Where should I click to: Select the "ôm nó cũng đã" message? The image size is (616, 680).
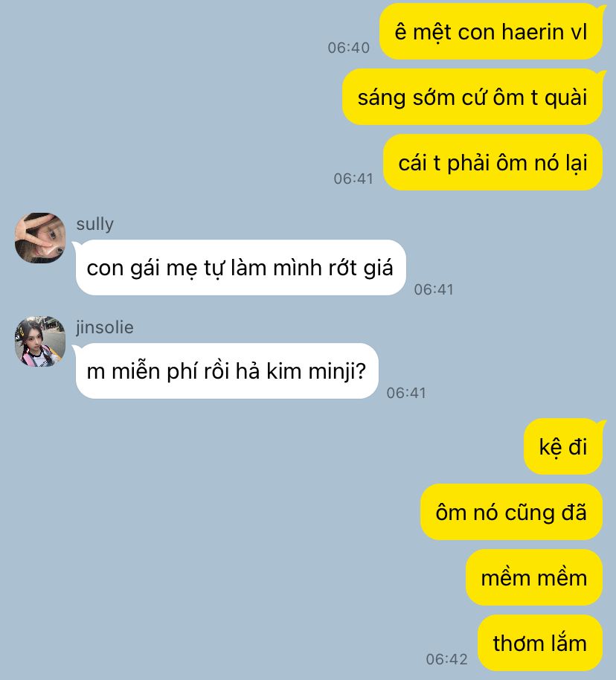pyautogui.click(x=511, y=512)
